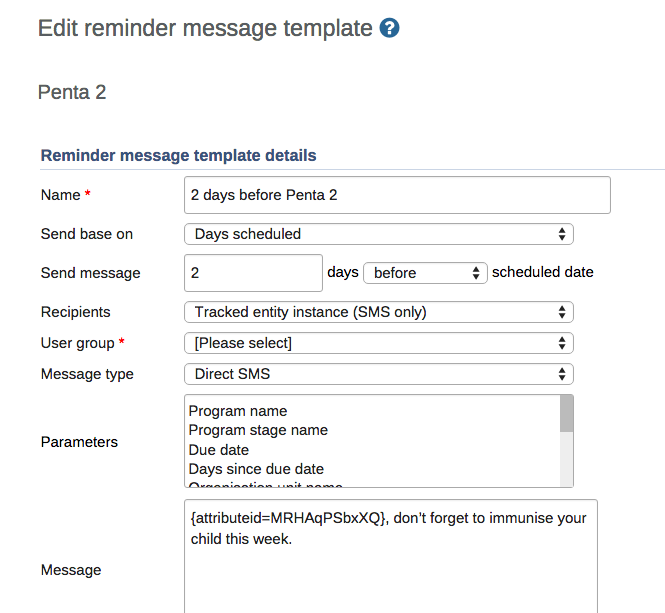Screen dimensions: 665x613
Task: Expand the Recipients dropdown
Action: [378, 312]
